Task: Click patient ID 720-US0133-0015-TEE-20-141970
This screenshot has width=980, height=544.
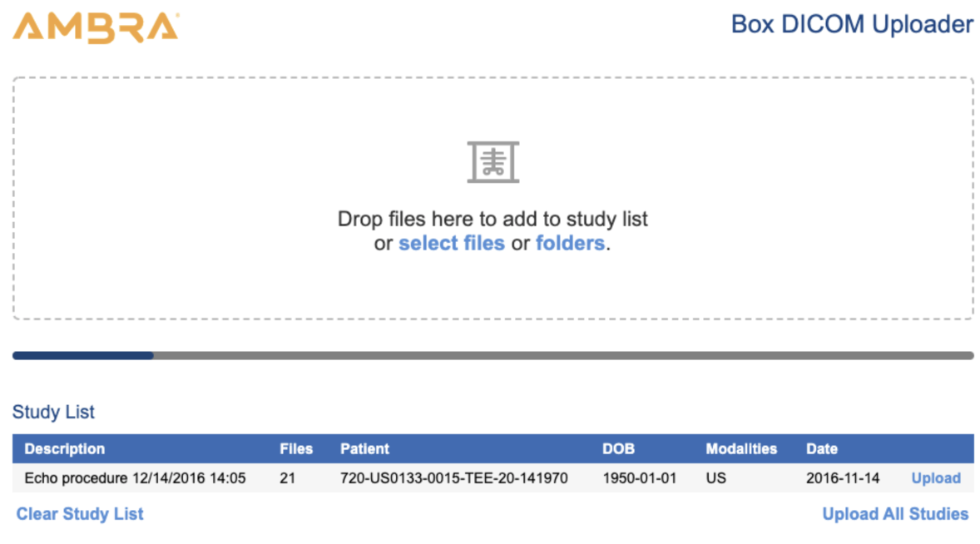Action: click(x=454, y=478)
